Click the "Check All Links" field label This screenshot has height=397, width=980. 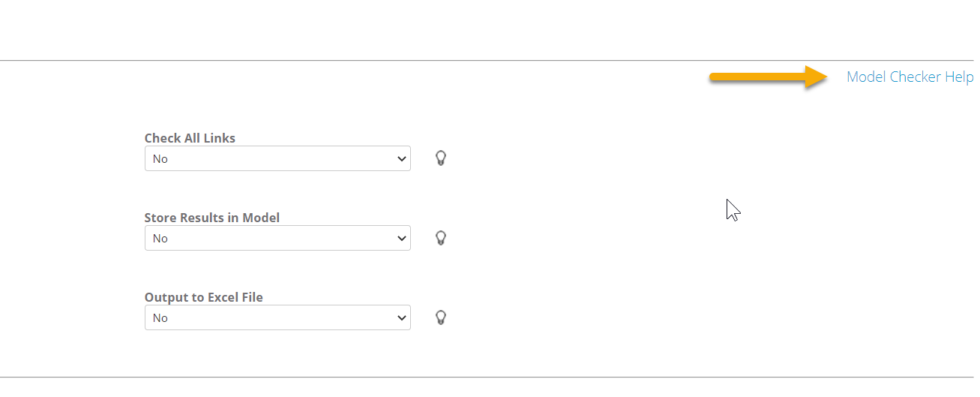(190, 138)
